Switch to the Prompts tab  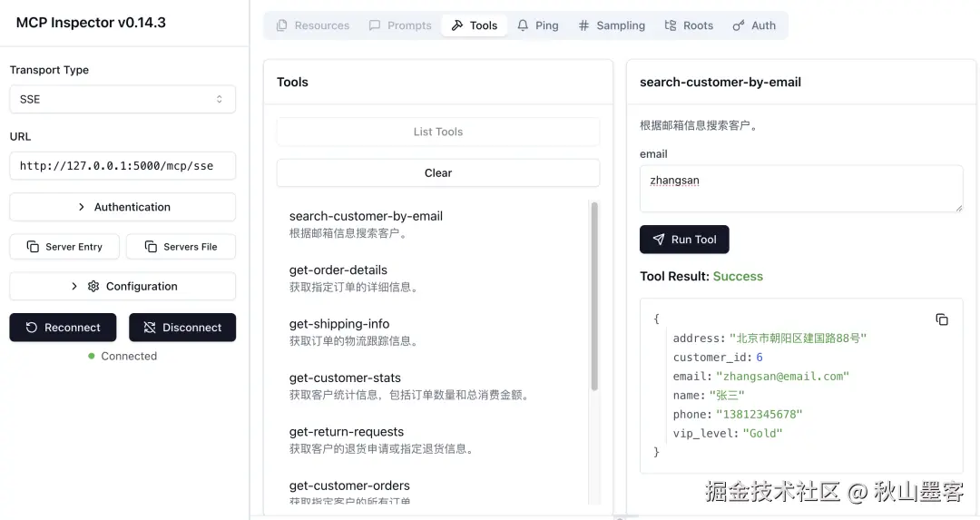coord(400,25)
